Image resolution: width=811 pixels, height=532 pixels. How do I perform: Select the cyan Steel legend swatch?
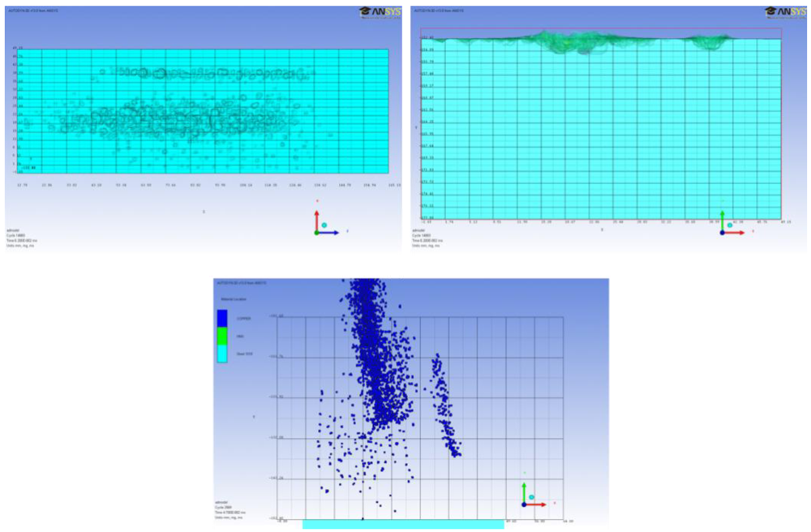(222, 354)
